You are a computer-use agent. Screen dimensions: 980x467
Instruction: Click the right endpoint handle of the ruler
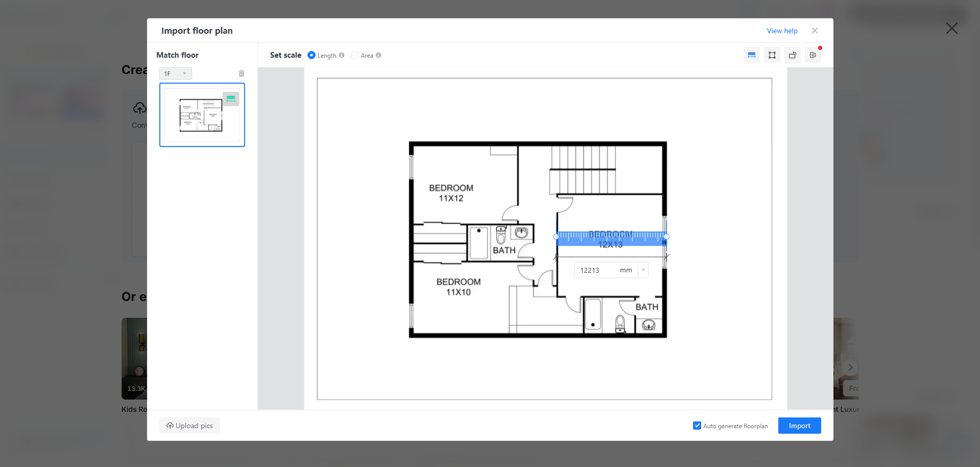(666, 237)
